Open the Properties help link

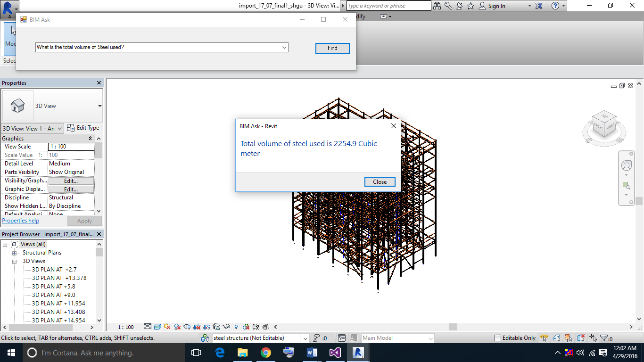(x=21, y=221)
